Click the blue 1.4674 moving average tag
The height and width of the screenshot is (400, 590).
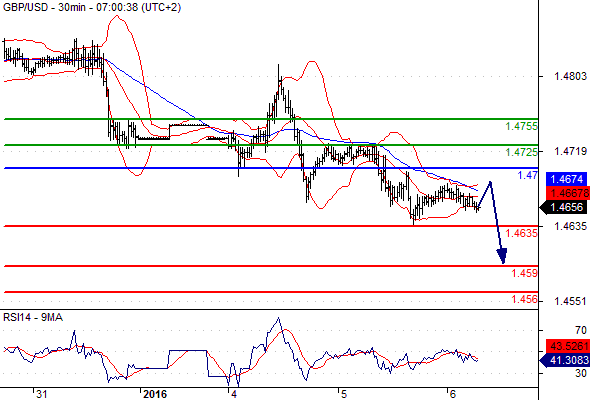click(x=566, y=179)
